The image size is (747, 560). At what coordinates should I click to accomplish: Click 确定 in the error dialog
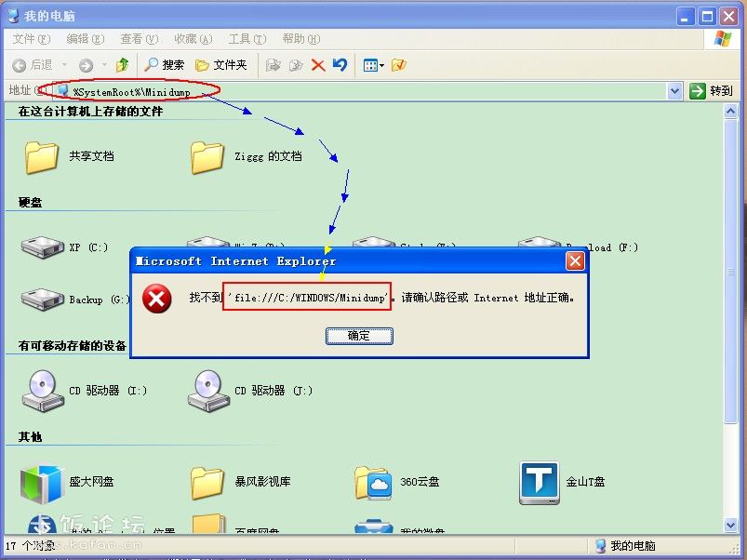(359, 336)
